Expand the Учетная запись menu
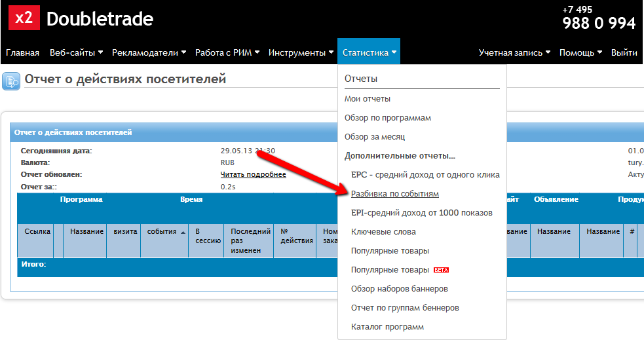 point(514,52)
